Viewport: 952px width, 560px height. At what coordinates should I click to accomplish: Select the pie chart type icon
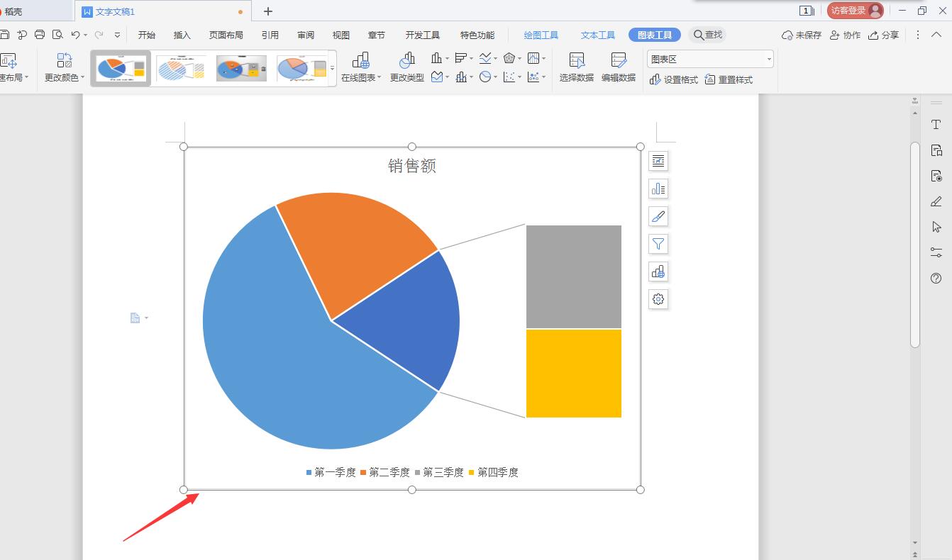486,78
